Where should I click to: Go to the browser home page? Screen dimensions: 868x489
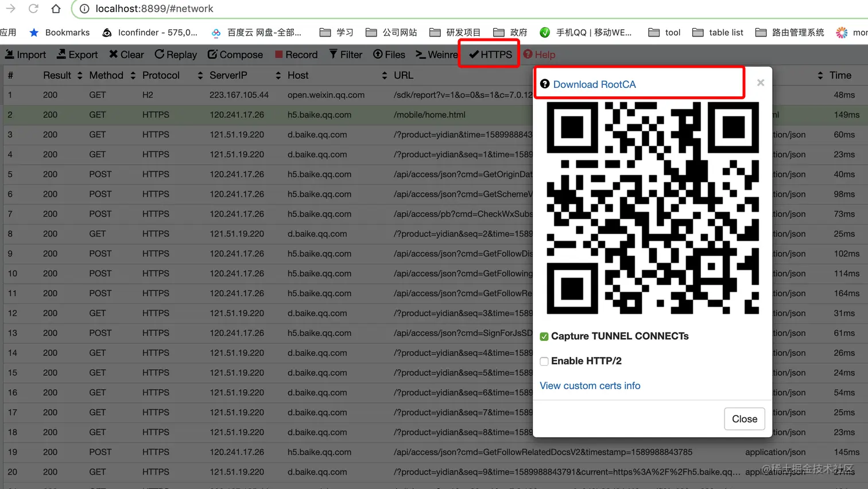pos(56,9)
